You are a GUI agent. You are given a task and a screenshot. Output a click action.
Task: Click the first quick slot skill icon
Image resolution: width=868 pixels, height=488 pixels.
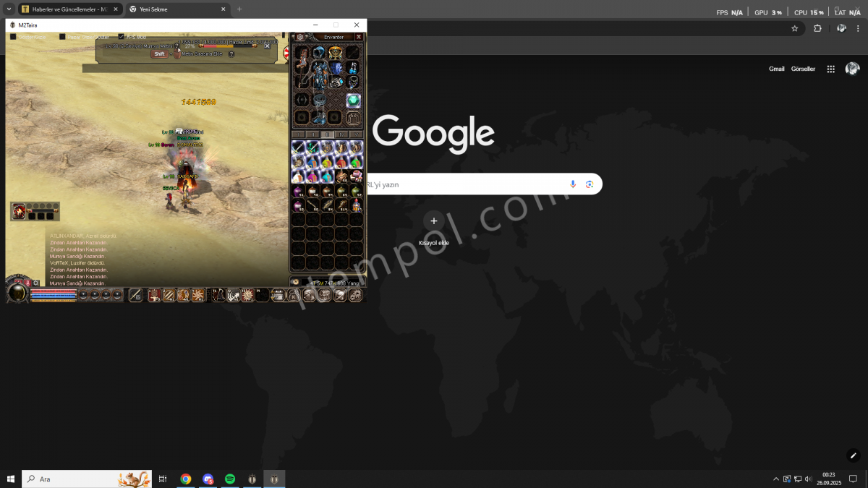point(156,295)
